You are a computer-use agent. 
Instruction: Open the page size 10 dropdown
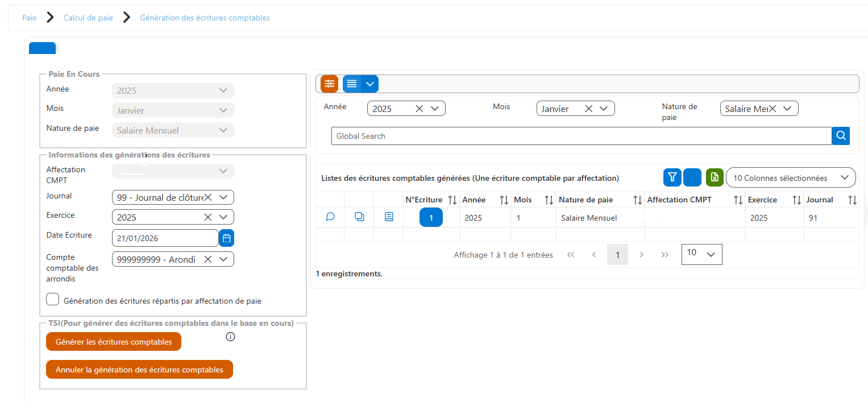click(702, 254)
